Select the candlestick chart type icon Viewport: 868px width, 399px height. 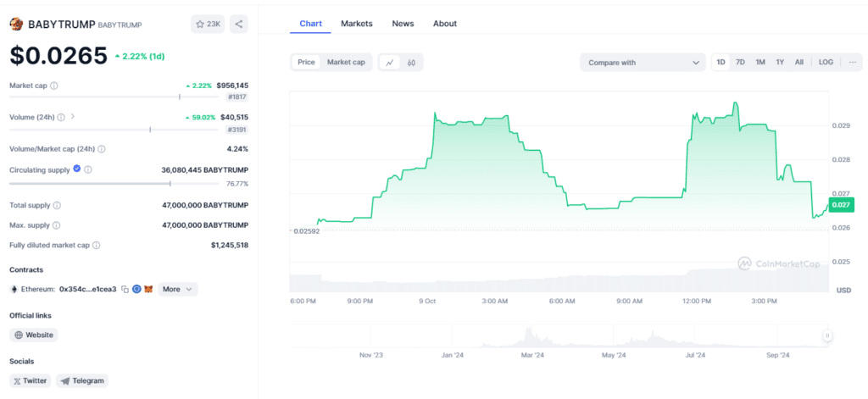[x=411, y=63]
